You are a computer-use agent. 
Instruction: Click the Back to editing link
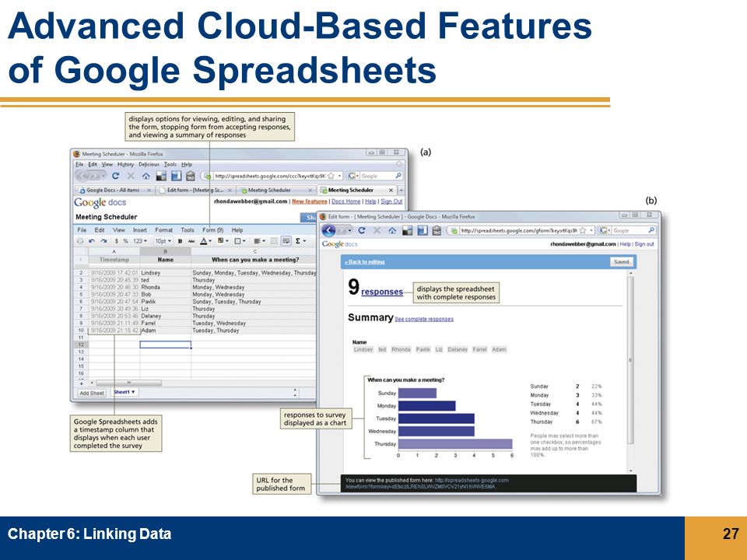[364, 262]
